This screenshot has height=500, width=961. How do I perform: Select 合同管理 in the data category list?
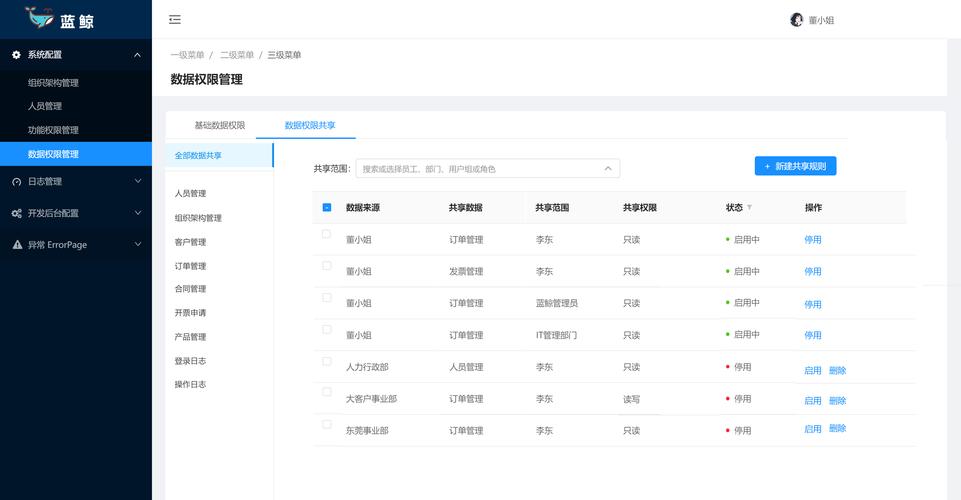pos(190,289)
